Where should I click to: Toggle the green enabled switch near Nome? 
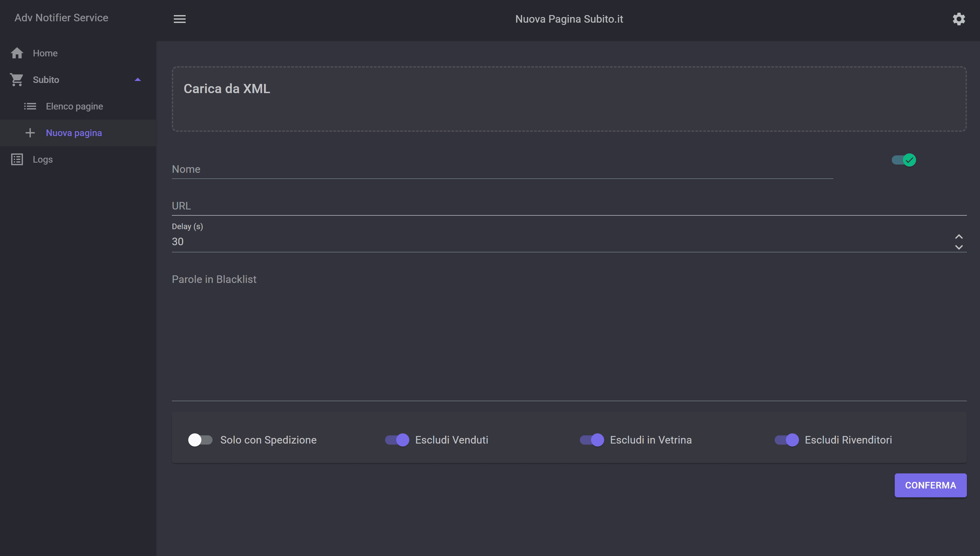coord(904,160)
